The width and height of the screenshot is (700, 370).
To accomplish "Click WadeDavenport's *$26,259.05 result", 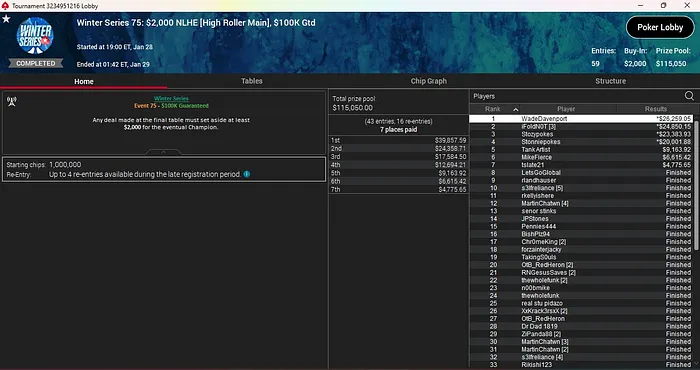I will 674,119.
